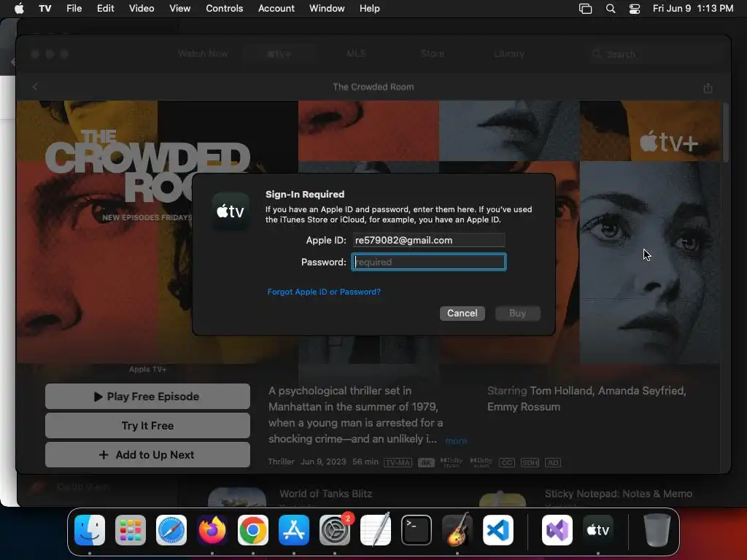Click the Apple TV icon in Dock
Viewport: 747px width, 560px height.
[598, 530]
